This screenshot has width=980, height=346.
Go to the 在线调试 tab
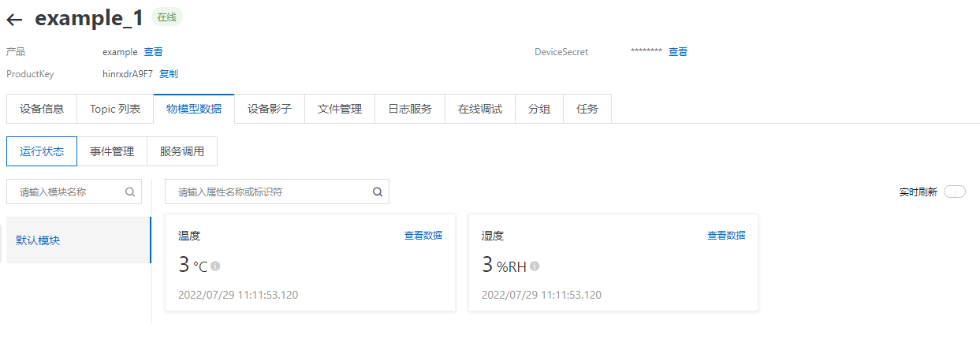(480, 109)
